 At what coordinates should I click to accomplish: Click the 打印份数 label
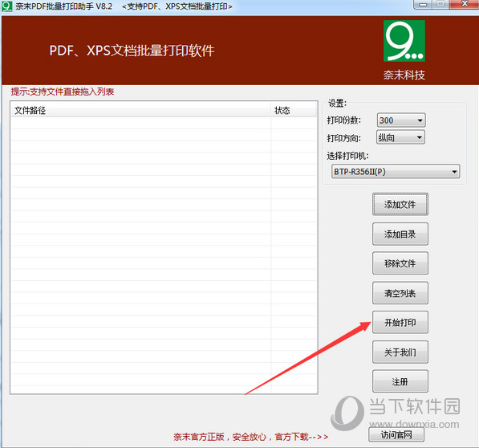click(344, 120)
